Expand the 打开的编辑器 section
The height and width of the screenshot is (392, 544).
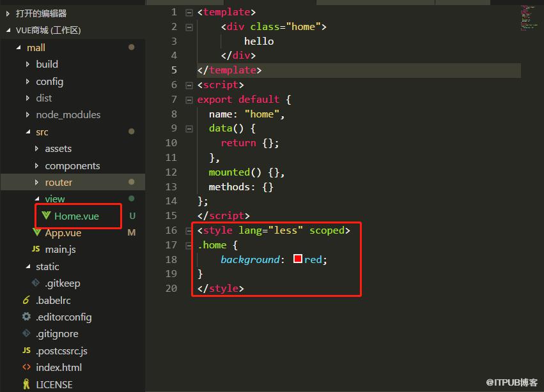tap(8, 13)
